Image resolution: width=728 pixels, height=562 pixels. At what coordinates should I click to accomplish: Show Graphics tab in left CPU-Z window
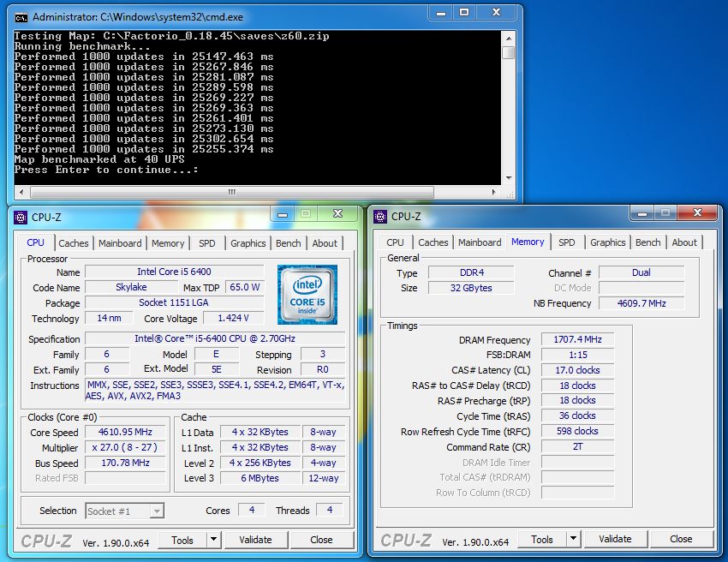[x=248, y=243]
